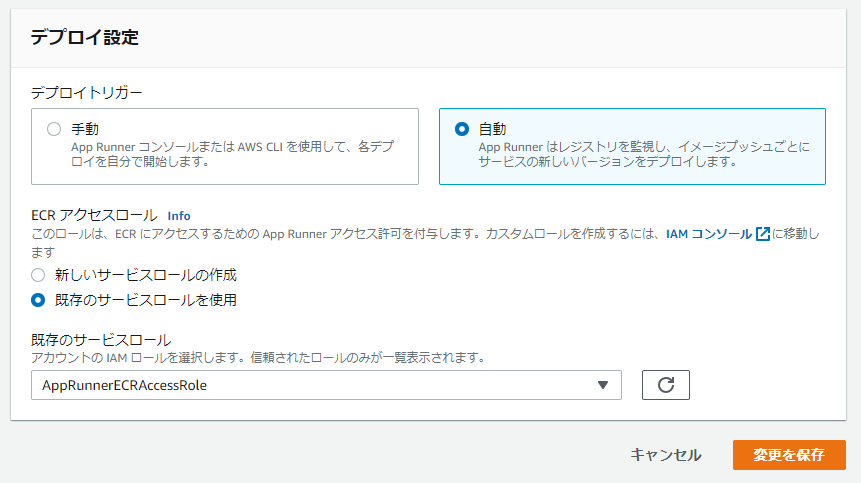The image size is (861, 483).
Task: Open the IAM コンソール link
Action: coord(708,234)
